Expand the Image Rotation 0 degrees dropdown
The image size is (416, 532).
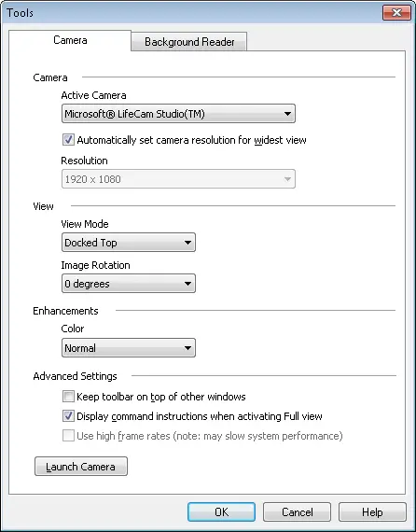coord(129,284)
